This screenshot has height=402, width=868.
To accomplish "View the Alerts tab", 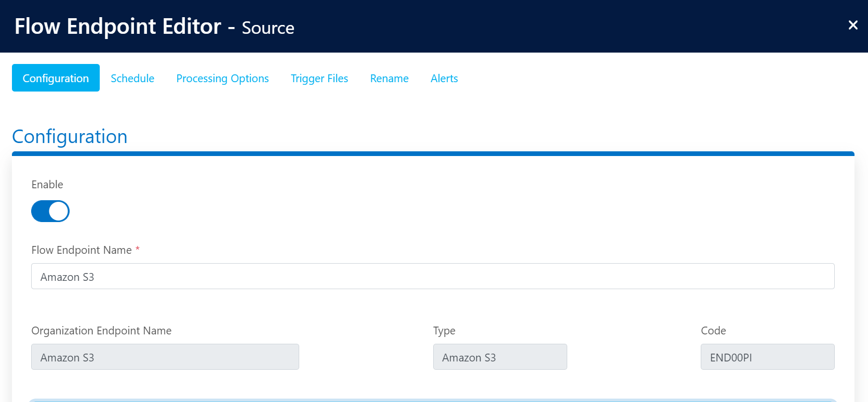I will coord(444,78).
